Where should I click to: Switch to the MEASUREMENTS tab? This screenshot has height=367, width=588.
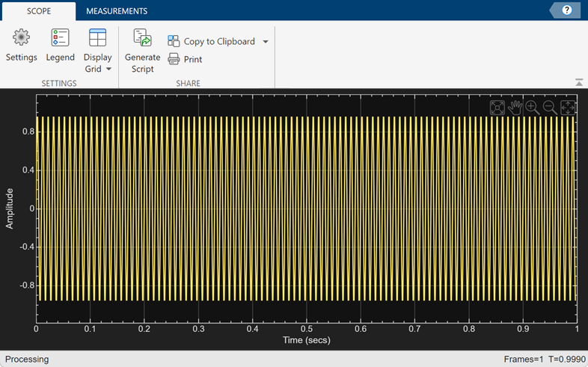click(x=117, y=11)
